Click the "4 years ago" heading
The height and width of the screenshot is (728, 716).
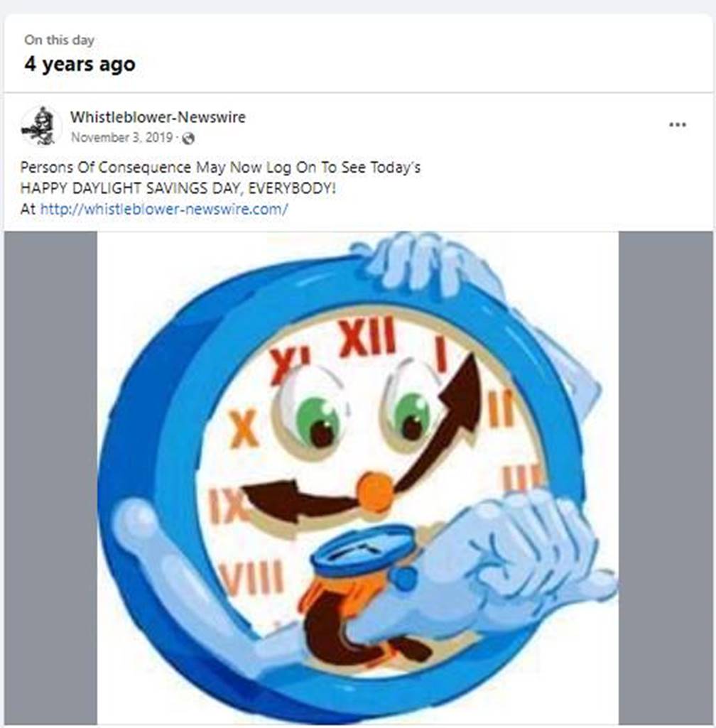tap(80, 64)
